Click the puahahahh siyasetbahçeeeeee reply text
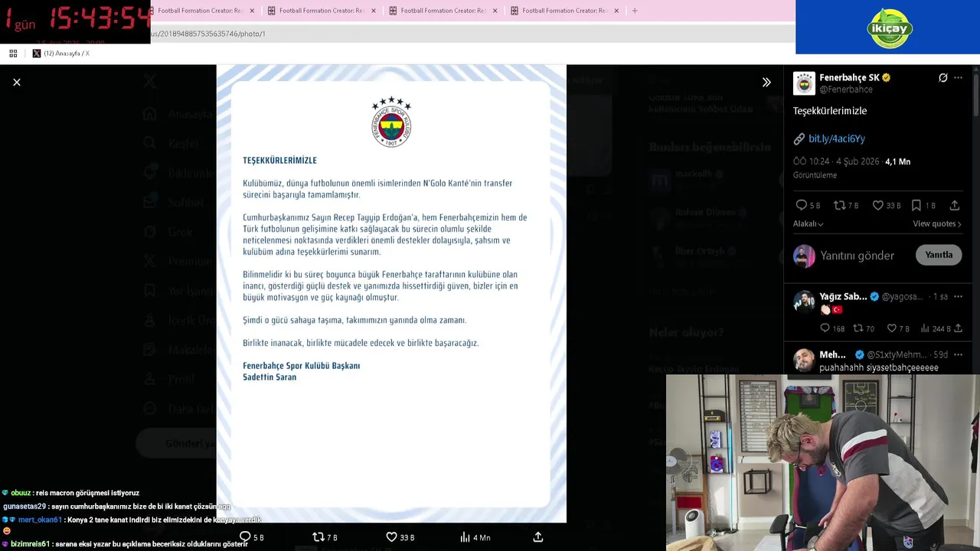980x551 pixels. coord(879,367)
